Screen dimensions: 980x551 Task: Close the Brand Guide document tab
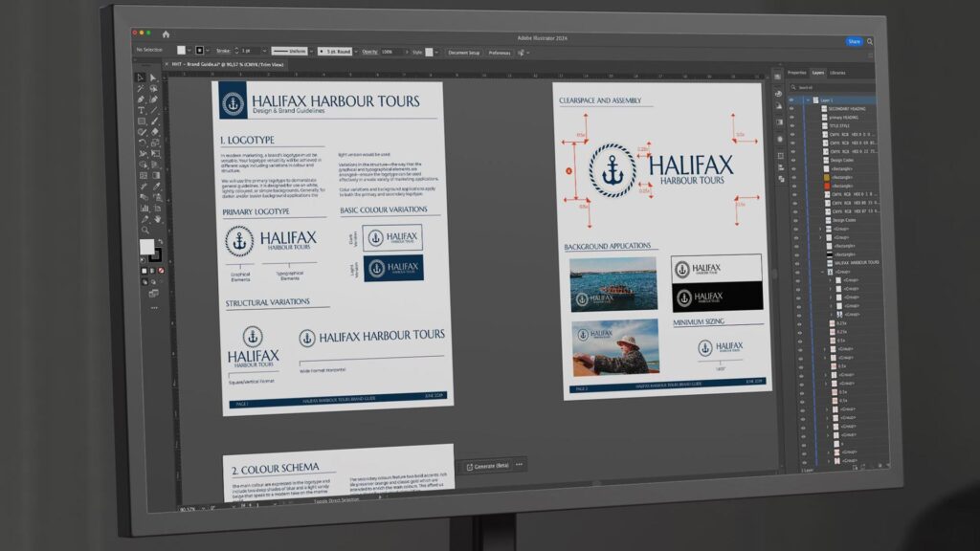[167, 64]
